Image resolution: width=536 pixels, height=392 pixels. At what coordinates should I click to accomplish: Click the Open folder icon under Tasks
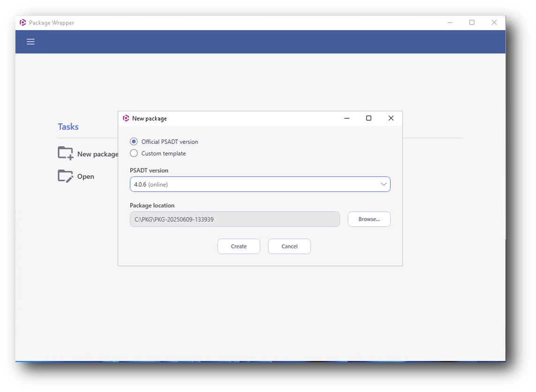coord(66,176)
